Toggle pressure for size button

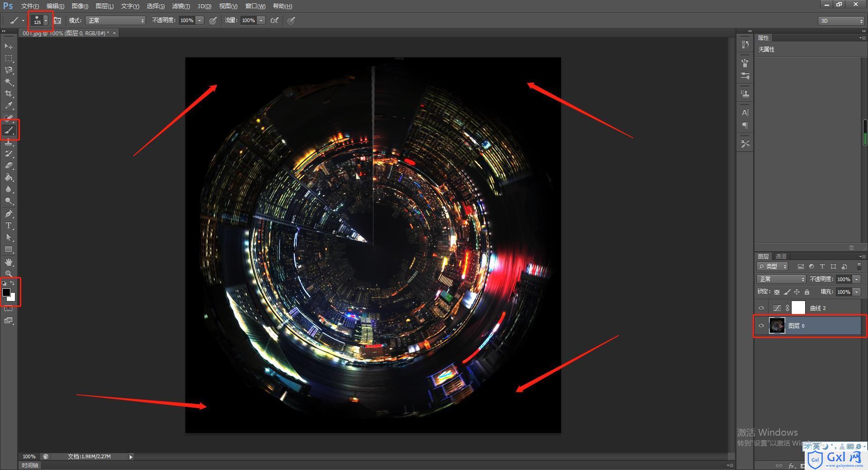pyautogui.click(x=291, y=20)
